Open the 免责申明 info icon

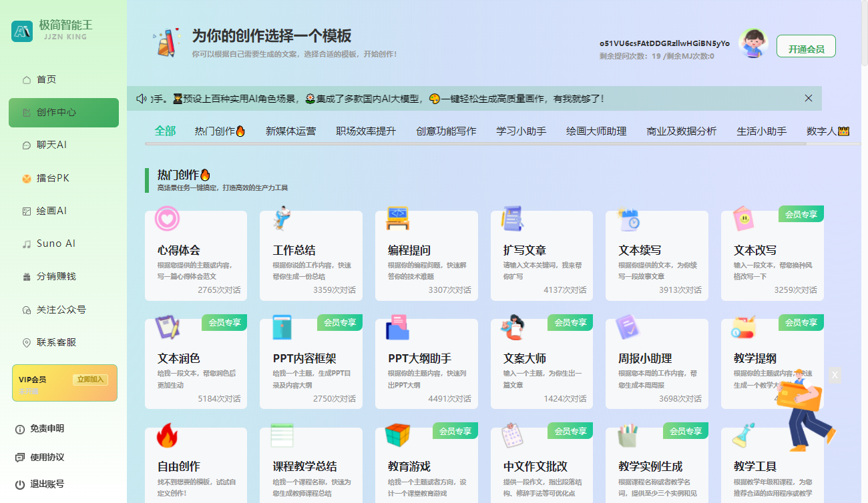pyautogui.click(x=20, y=429)
